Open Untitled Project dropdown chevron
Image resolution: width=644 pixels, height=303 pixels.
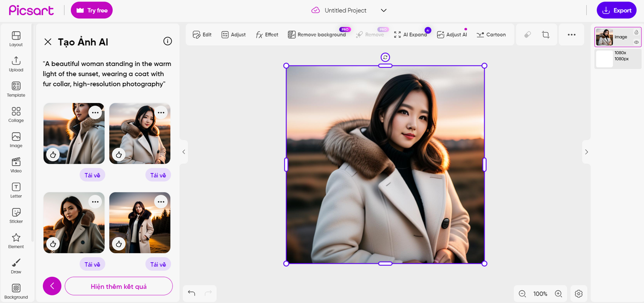(383, 10)
